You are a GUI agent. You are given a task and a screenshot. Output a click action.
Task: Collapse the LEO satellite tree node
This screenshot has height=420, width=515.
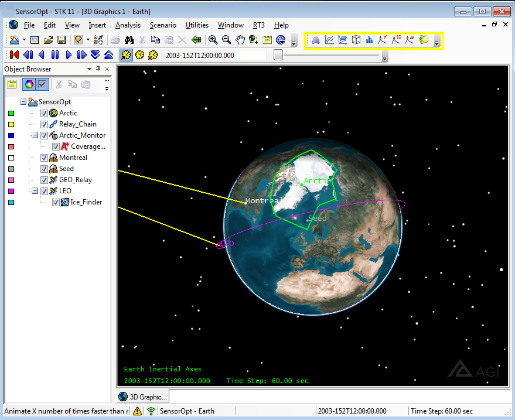[35, 191]
